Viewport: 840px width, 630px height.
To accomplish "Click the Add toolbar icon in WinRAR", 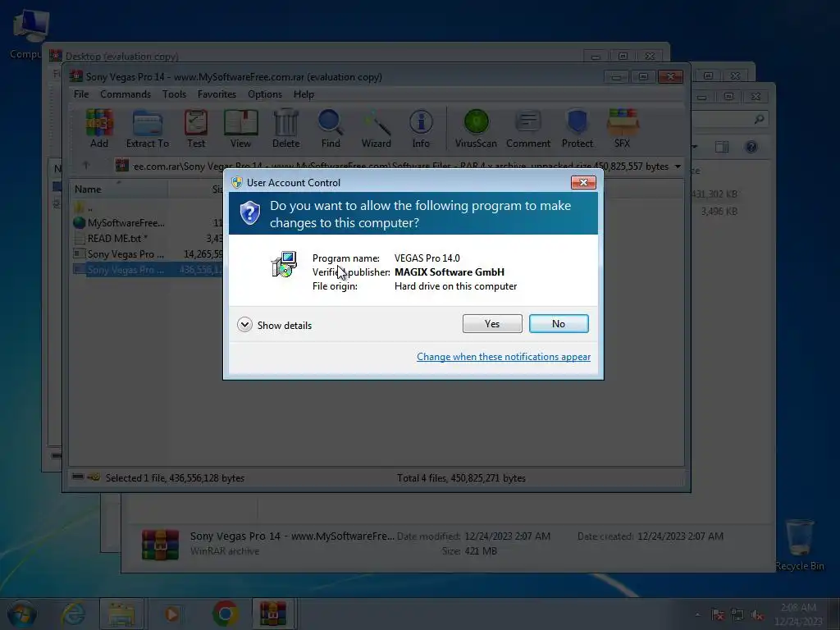I will coord(99,129).
